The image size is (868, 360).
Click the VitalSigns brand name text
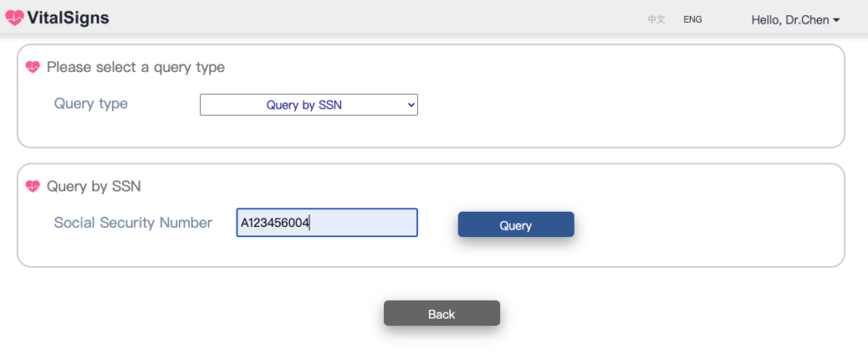point(68,19)
